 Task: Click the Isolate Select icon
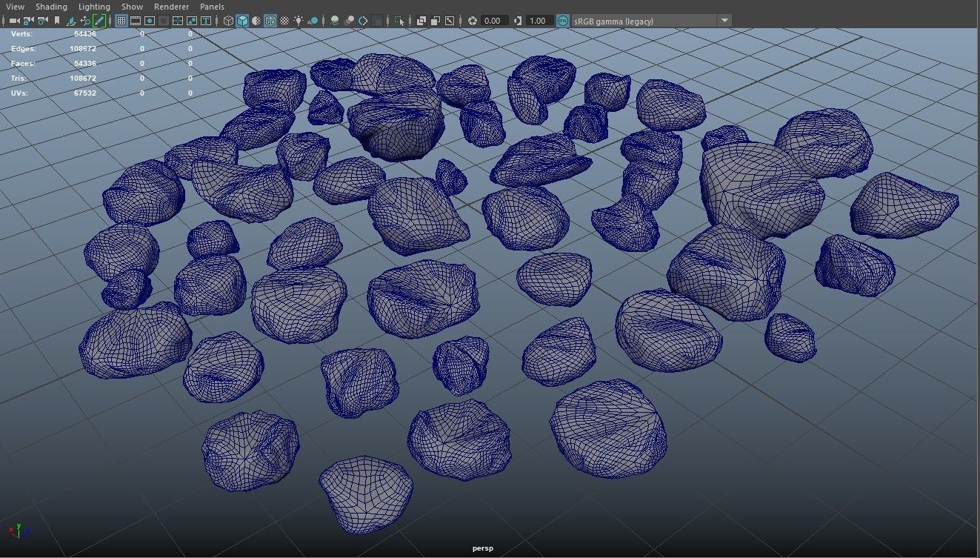click(x=399, y=21)
